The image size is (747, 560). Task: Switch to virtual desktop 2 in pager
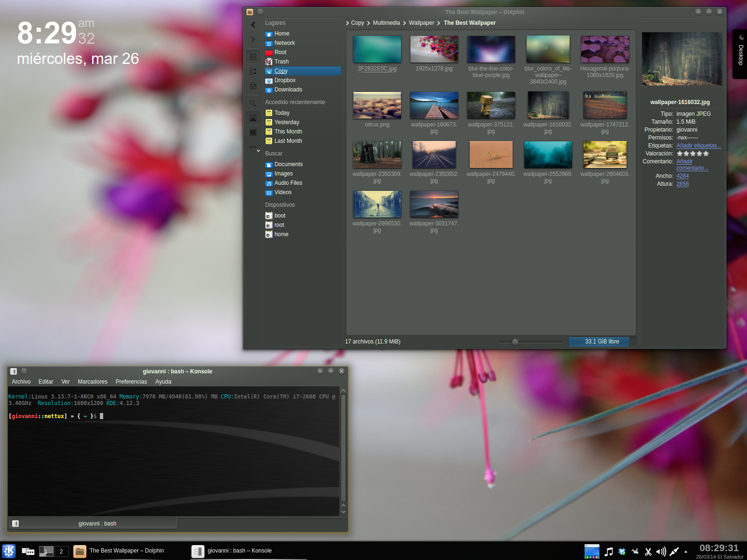click(x=61, y=552)
